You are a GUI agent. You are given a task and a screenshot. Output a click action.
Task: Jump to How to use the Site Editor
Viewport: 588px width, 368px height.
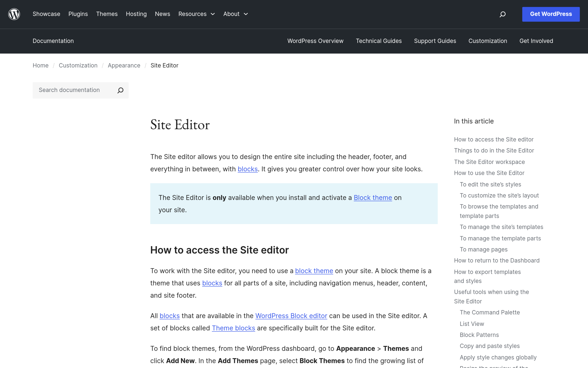click(x=489, y=173)
